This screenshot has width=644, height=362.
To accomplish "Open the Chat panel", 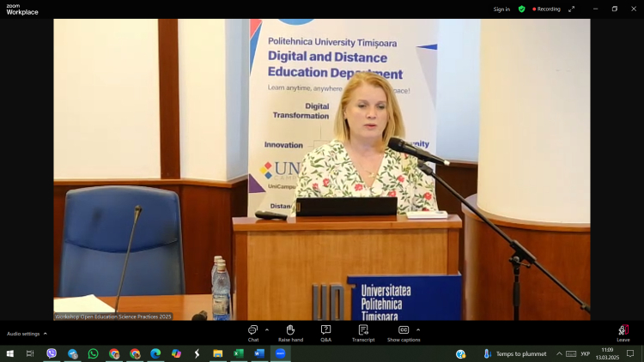I will click(253, 331).
